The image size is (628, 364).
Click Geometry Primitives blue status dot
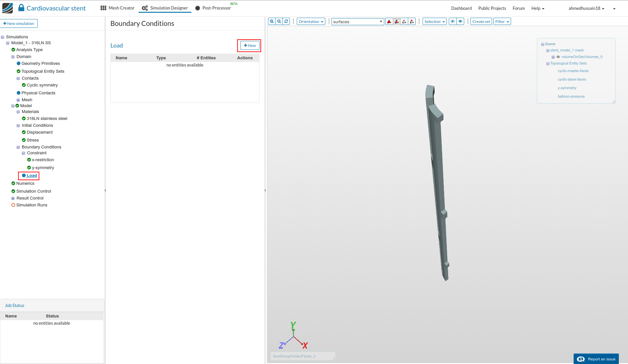[19, 64]
